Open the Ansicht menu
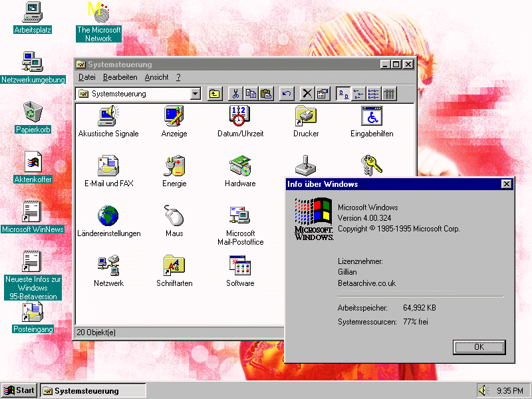This screenshot has height=399, width=532. 156,77
